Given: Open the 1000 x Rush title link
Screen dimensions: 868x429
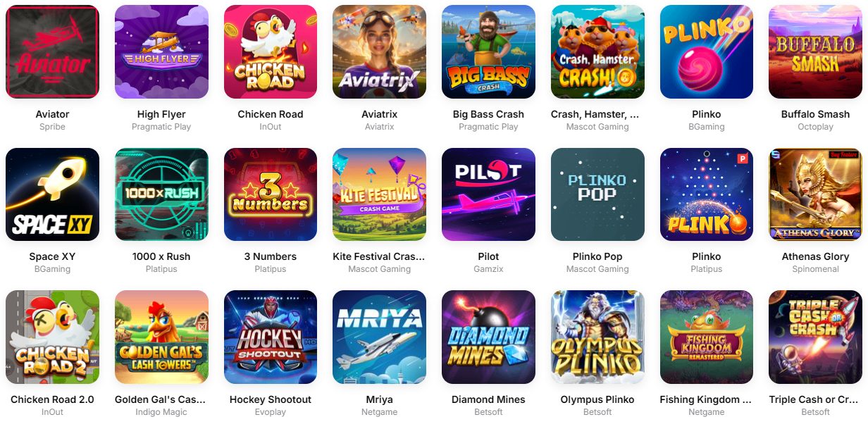Looking at the screenshot, I should click(161, 256).
